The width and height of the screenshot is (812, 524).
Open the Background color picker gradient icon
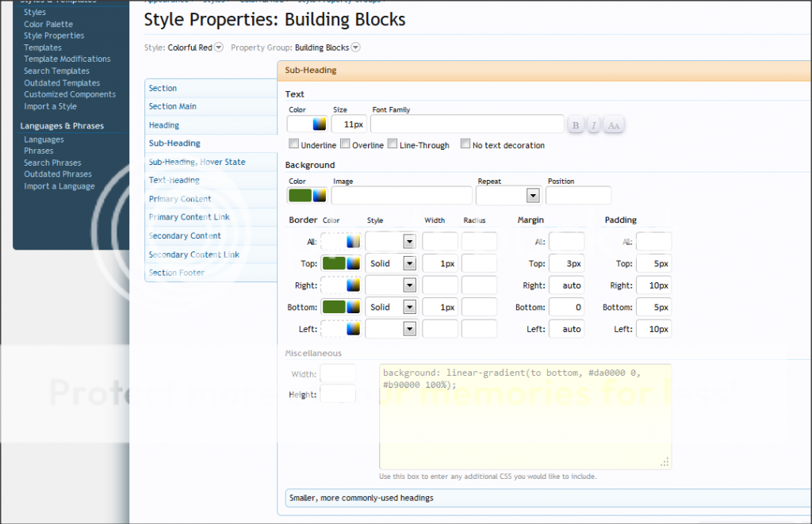(320, 195)
